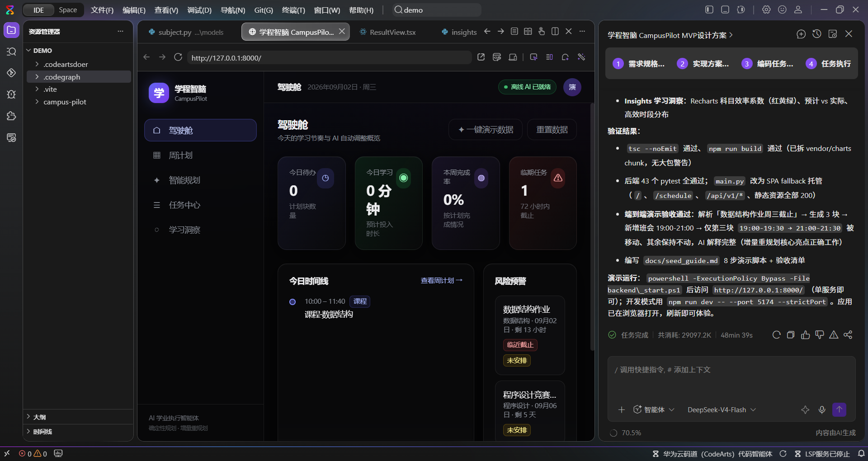This screenshot has height=461, width=868.
Task: Click the touch pointer hand icon in tab bar
Action: [542, 31]
